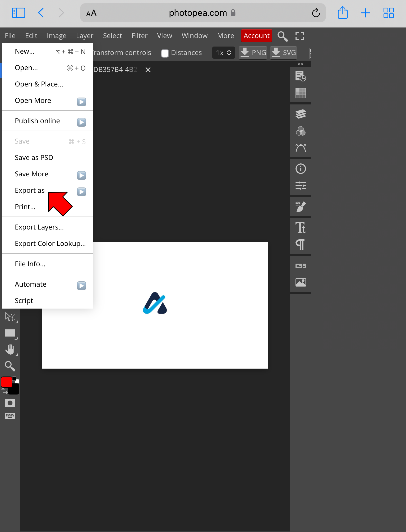Screen dimensions: 406x532
Task: Click the search magnifier in menu bar
Action: click(283, 36)
